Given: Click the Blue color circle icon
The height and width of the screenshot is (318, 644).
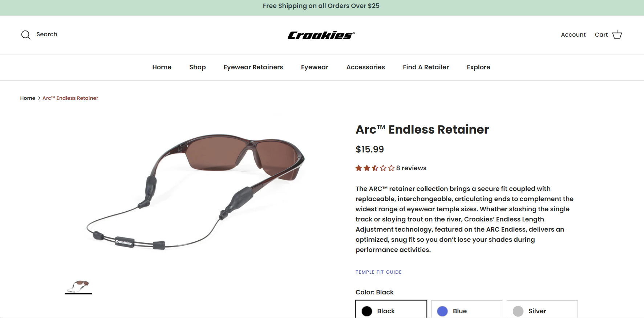Looking at the screenshot, I should click(x=442, y=311).
